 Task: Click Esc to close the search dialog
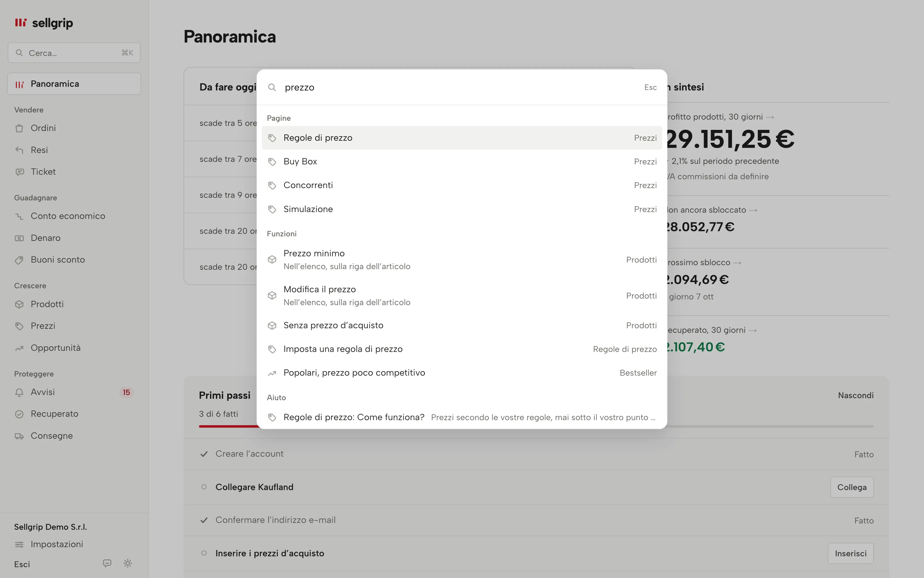point(650,87)
